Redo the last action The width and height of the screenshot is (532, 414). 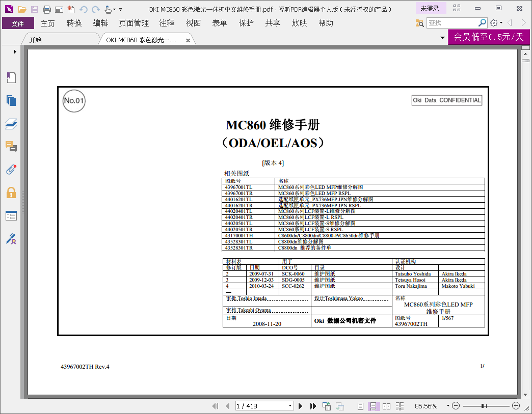coord(96,10)
